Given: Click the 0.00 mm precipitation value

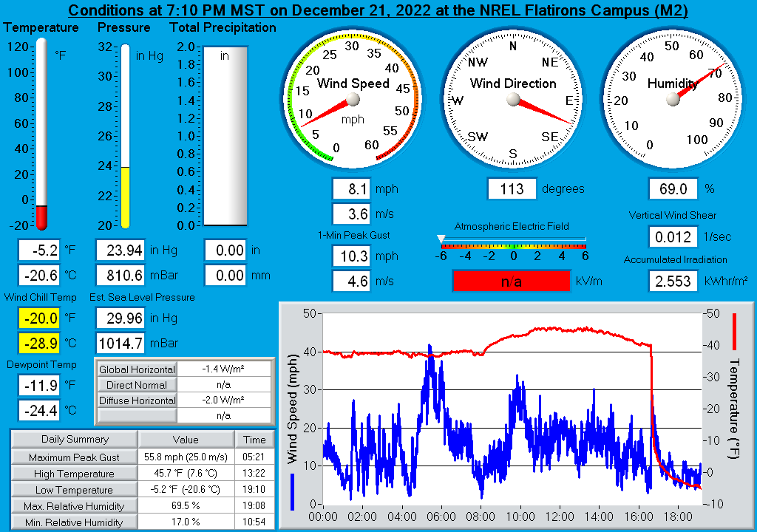Looking at the screenshot, I should pos(225,275).
